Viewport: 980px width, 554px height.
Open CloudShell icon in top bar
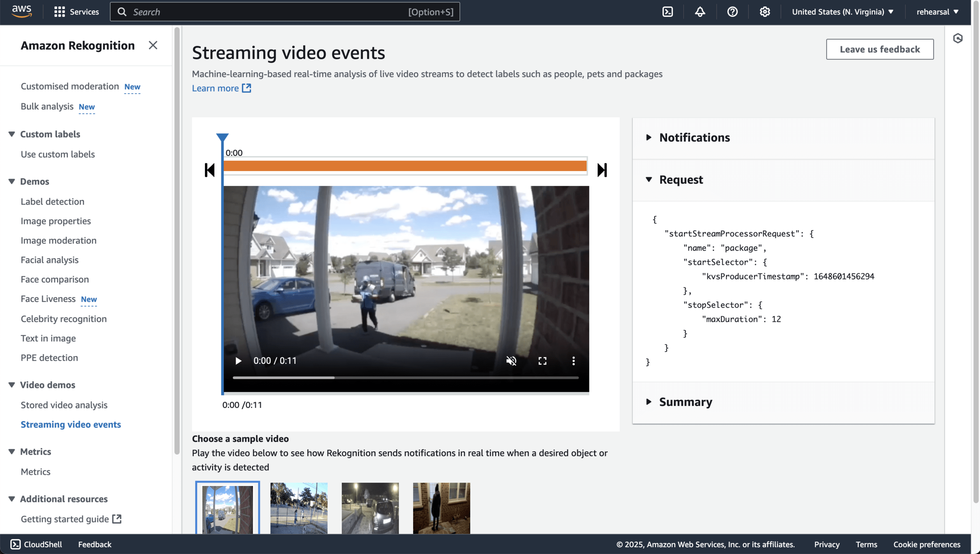tap(667, 12)
